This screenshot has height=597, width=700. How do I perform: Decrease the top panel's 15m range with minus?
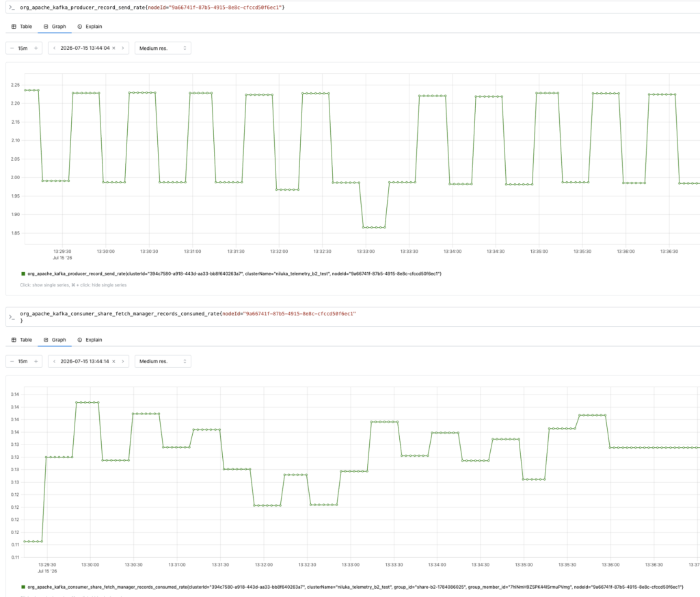(12, 49)
